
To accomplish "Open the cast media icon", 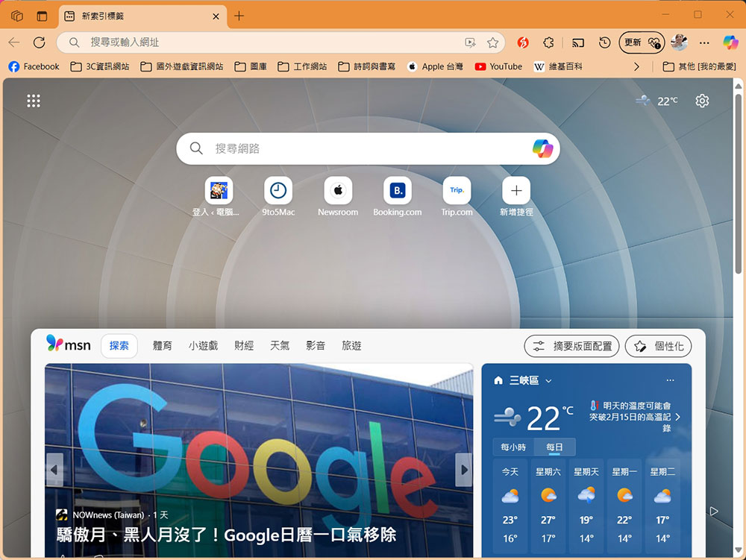I will tap(578, 43).
